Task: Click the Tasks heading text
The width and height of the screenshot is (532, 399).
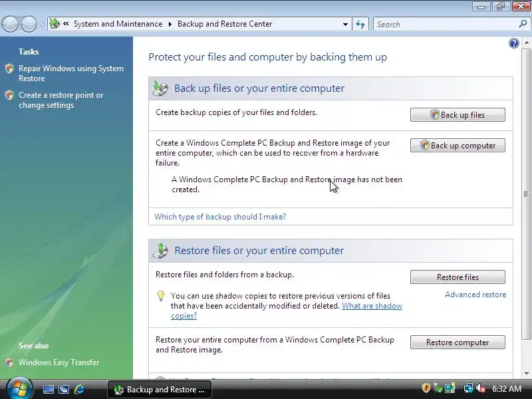Action: (x=29, y=52)
